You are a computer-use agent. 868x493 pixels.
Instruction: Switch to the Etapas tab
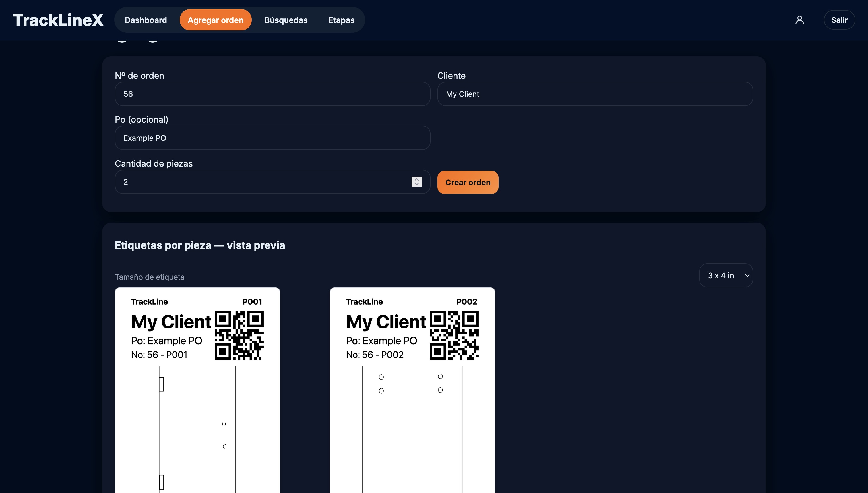[x=341, y=20]
